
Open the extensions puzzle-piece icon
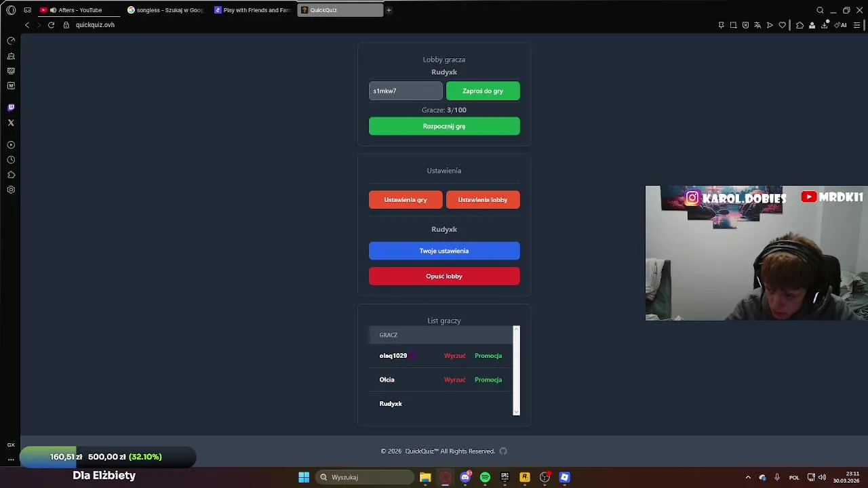click(x=800, y=25)
